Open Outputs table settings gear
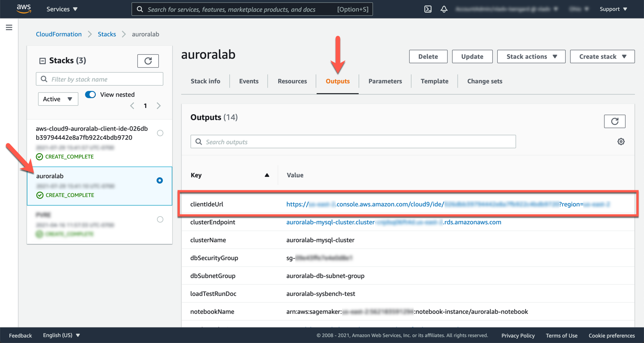Viewport: 644px width, 343px height. pyautogui.click(x=621, y=141)
